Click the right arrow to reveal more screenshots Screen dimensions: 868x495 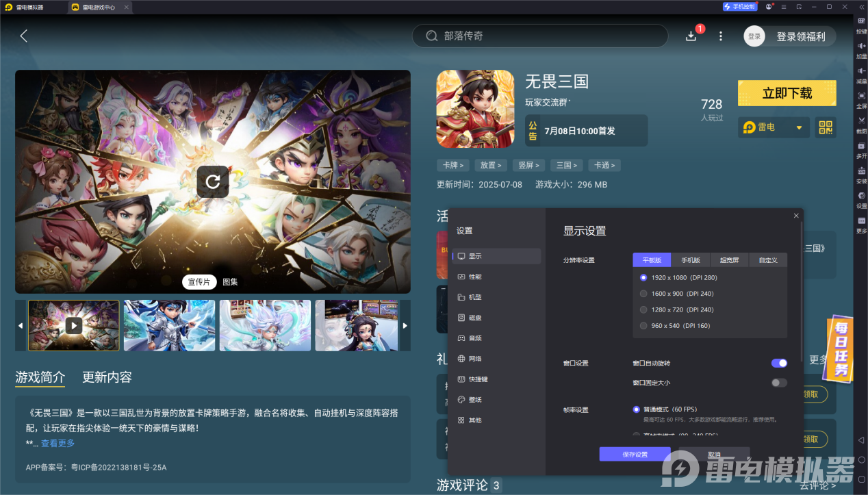[x=404, y=325]
